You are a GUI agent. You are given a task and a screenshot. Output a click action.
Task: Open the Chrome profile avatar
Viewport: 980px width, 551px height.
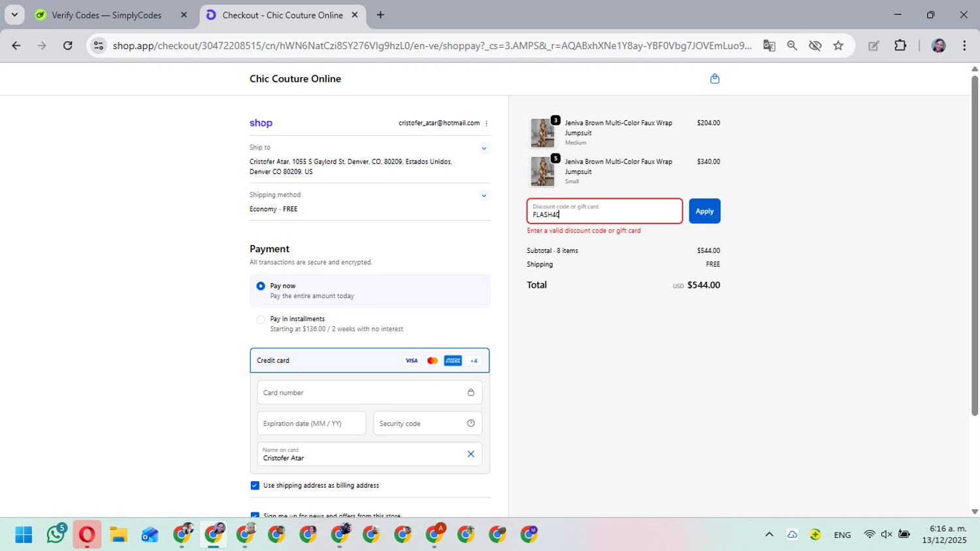point(939,46)
